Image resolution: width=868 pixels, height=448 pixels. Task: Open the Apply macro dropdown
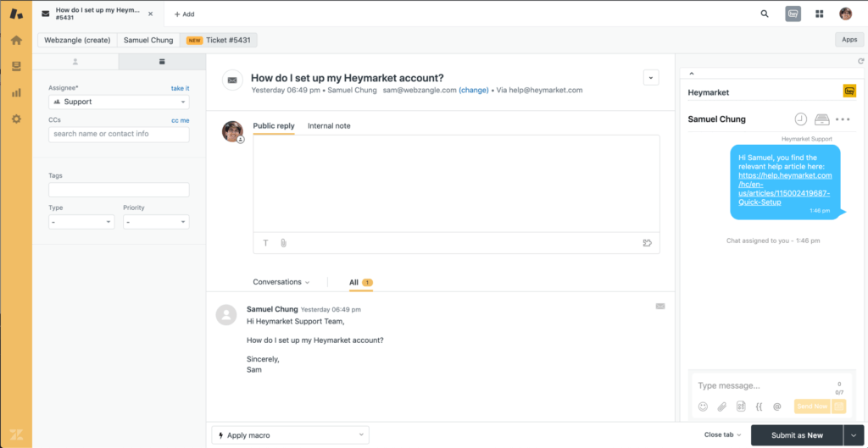[290, 435]
